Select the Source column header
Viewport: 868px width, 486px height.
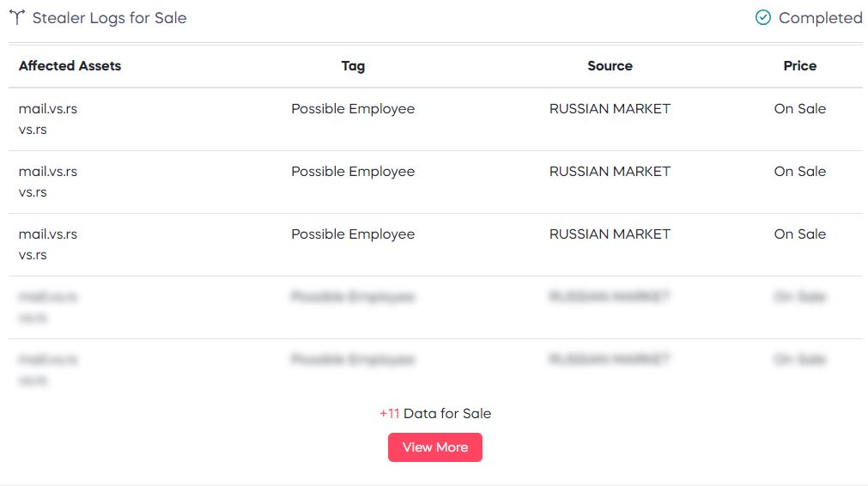(x=610, y=66)
